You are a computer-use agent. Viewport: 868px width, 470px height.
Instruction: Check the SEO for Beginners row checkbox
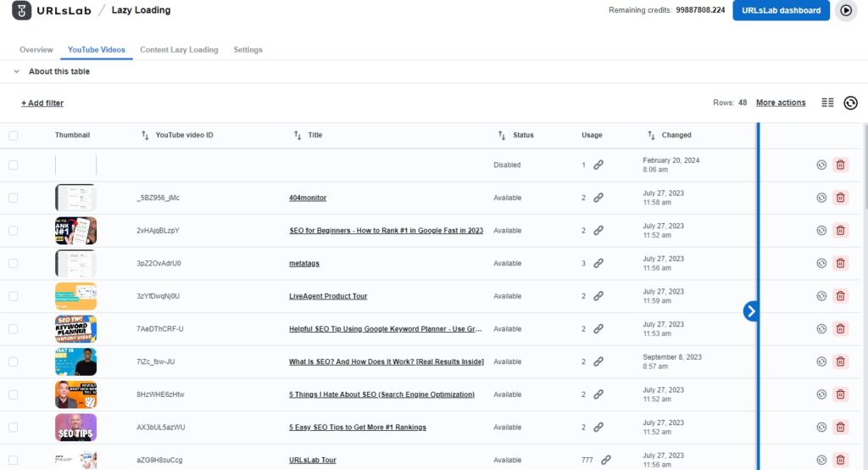click(14, 231)
